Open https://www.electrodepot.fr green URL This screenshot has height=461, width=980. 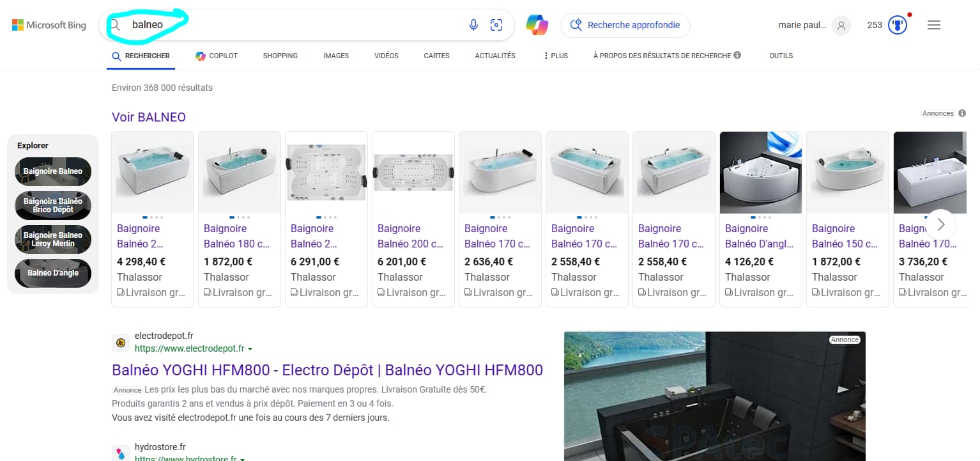pos(189,348)
